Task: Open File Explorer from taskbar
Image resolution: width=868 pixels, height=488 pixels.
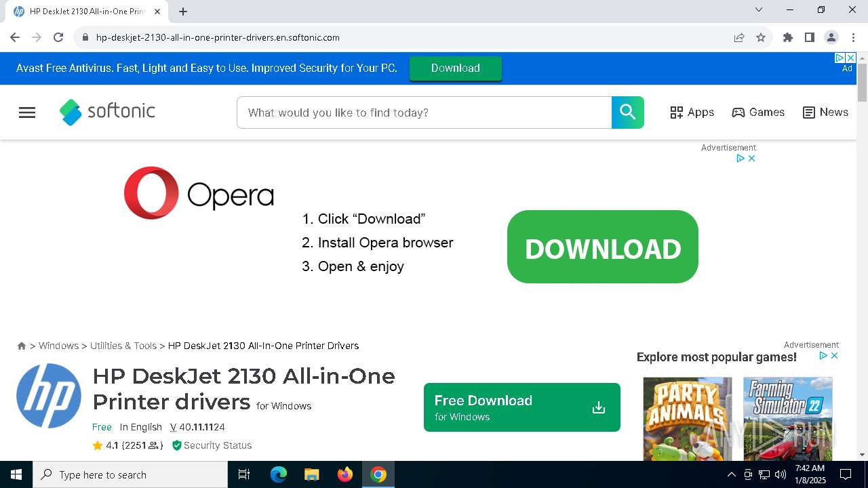Action: click(311, 474)
